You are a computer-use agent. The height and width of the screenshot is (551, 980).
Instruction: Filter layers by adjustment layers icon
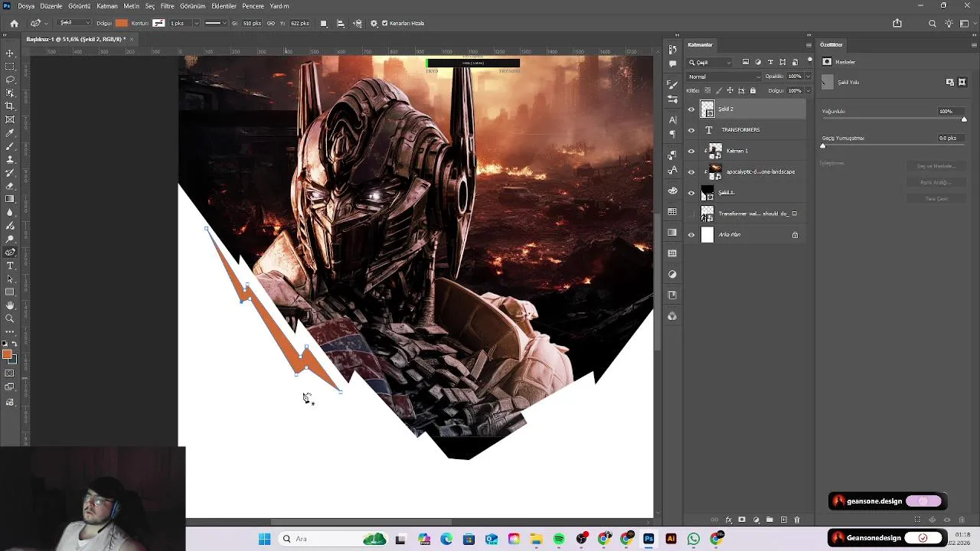pyautogui.click(x=758, y=62)
